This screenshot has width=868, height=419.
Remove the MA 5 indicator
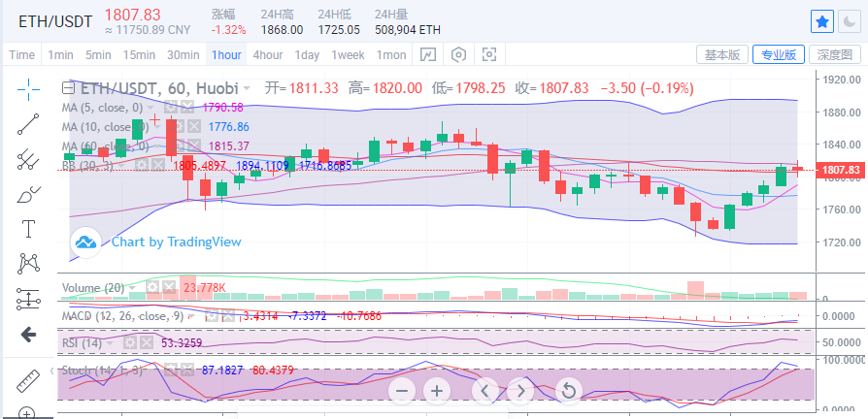pyautogui.click(x=187, y=108)
